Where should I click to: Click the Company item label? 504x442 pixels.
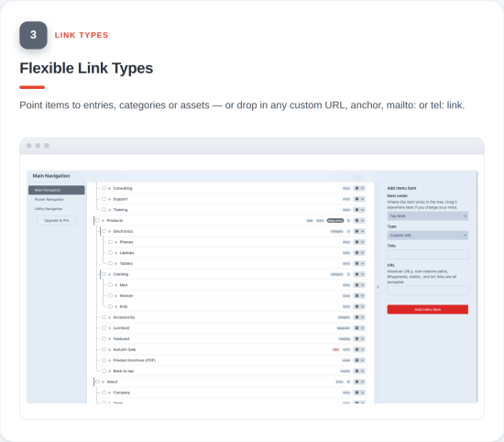click(x=122, y=392)
